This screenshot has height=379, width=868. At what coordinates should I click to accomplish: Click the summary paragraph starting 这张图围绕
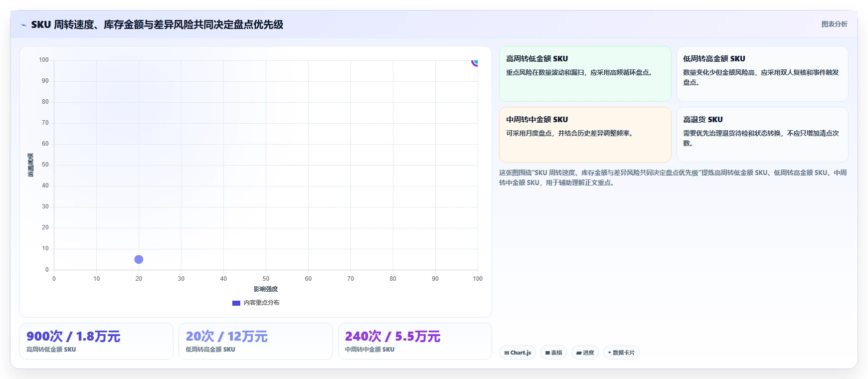coord(673,178)
